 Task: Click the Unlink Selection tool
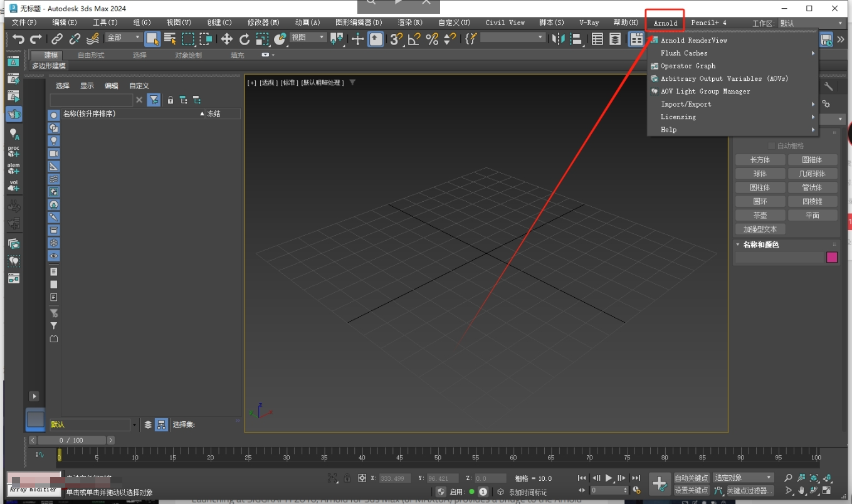click(x=75, y=39)
